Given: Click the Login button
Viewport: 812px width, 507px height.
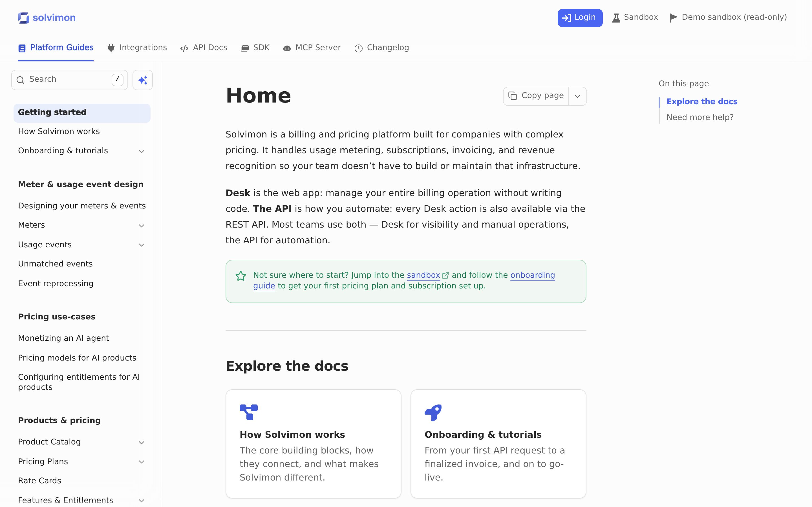Looking at the screenshot, I should 580,18.
